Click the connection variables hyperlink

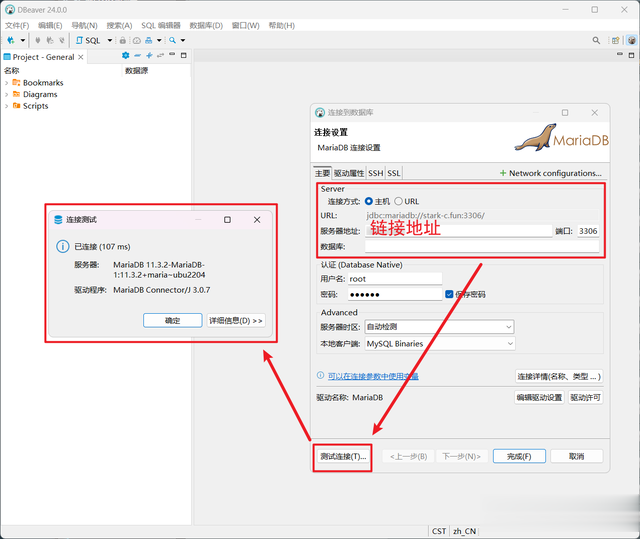(x=373, y=376)
